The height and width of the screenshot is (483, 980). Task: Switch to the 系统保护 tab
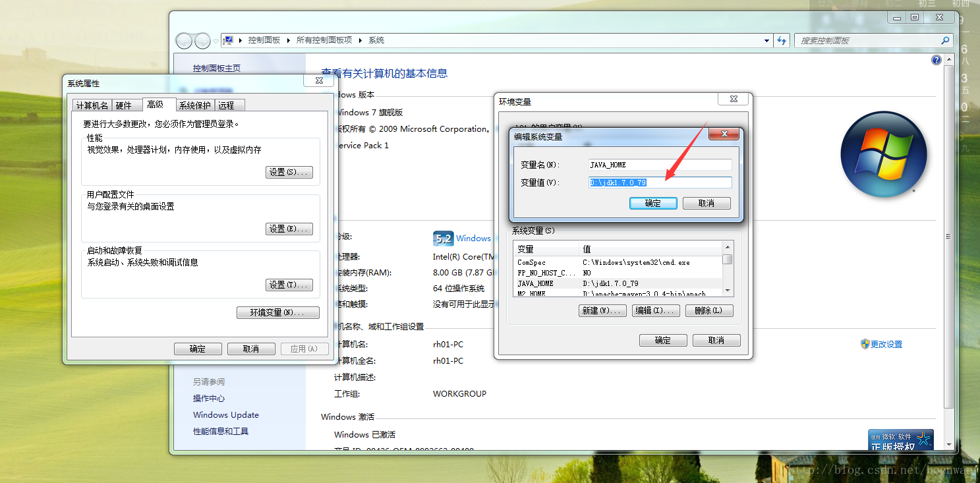tap(194, 105)
